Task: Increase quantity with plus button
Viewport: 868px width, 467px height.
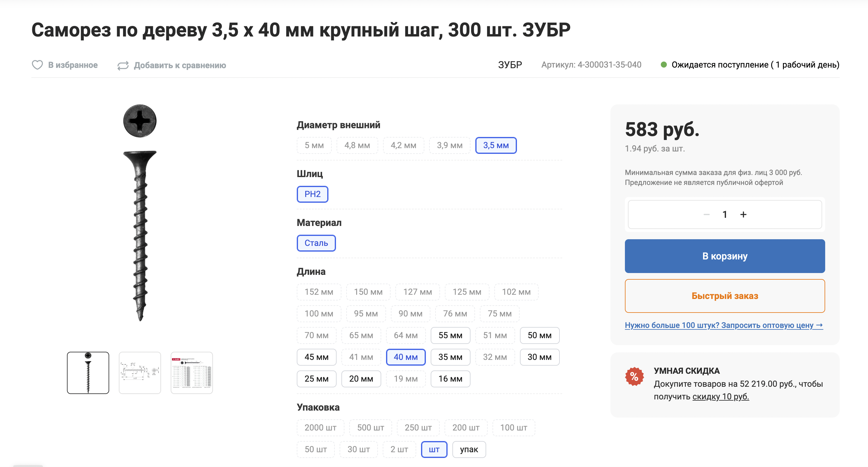Action: [x=743, y=214]
